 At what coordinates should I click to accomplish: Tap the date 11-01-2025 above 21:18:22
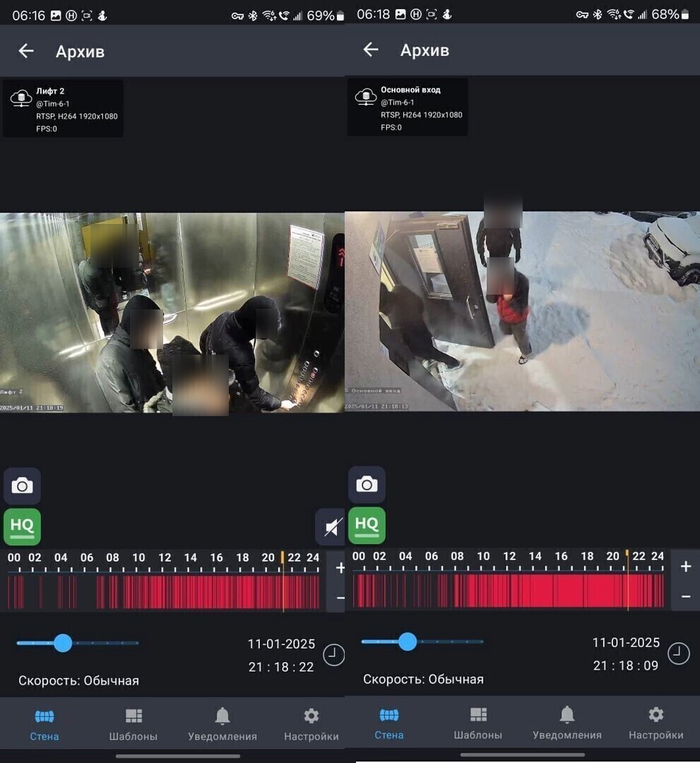(281, 644)
